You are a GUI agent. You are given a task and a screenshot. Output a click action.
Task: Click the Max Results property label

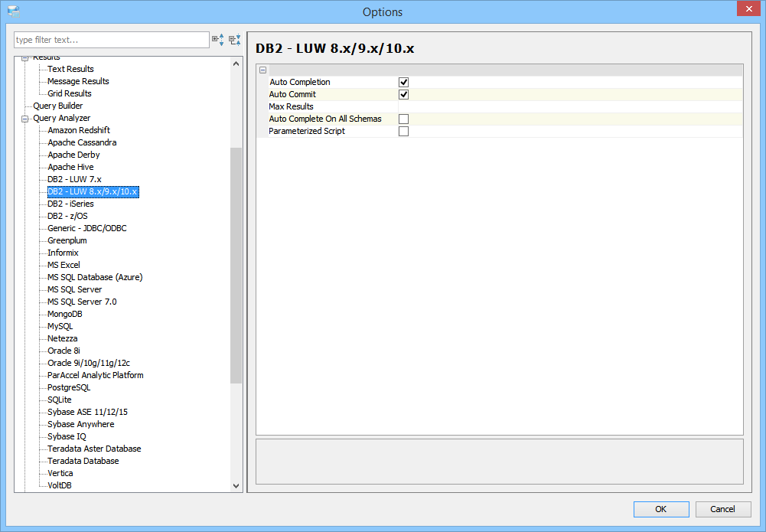point(291,106)
